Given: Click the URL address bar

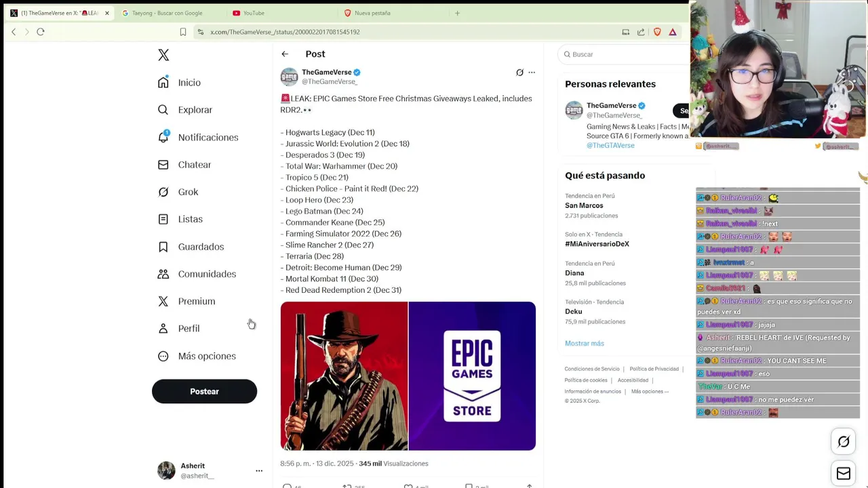Looking at the screenshot, I should point(407,32).
